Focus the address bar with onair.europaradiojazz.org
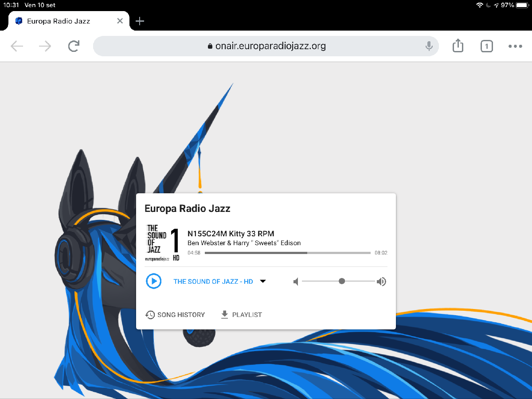Screen dimensions: 532x399 tap(266, 46)
